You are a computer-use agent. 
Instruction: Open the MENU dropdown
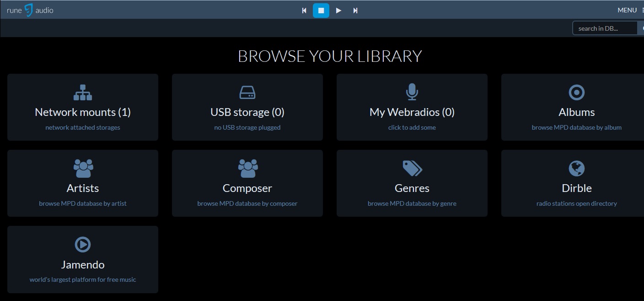point(629,10)
